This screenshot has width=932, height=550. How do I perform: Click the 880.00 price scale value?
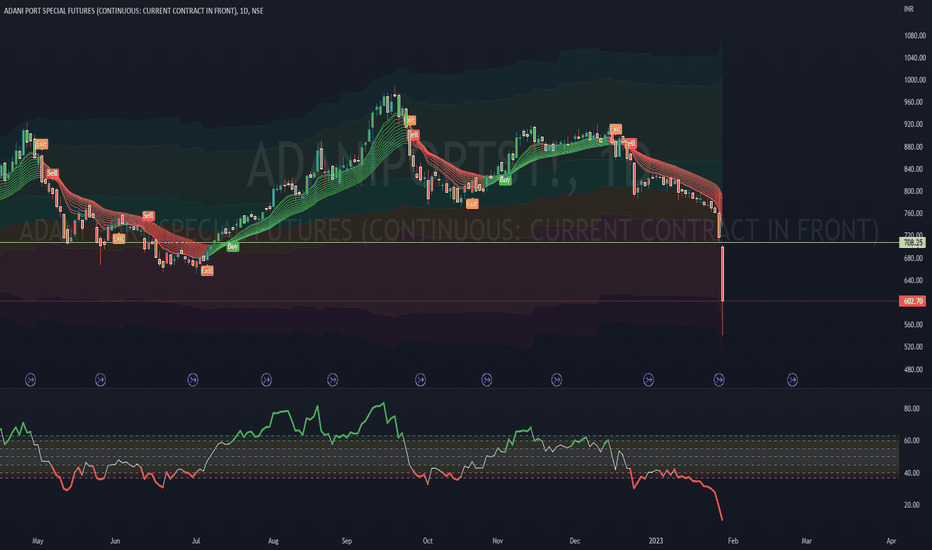[915, 147]
